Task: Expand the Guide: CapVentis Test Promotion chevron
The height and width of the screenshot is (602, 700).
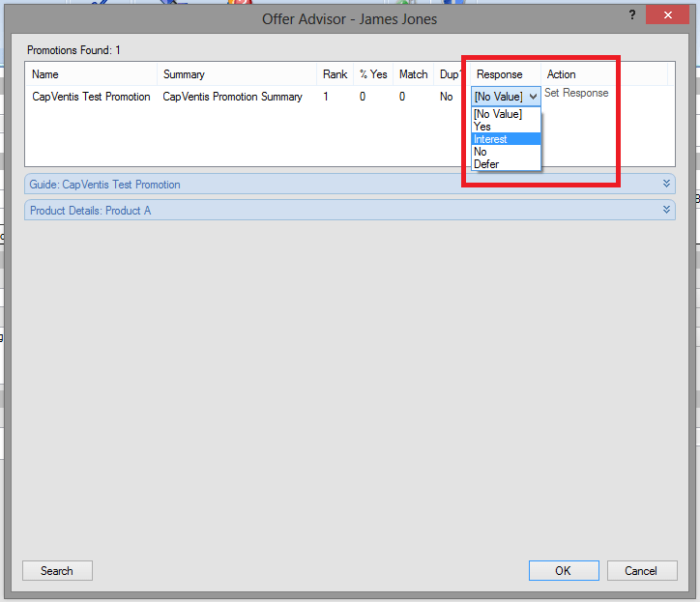Action: (666, 184)
